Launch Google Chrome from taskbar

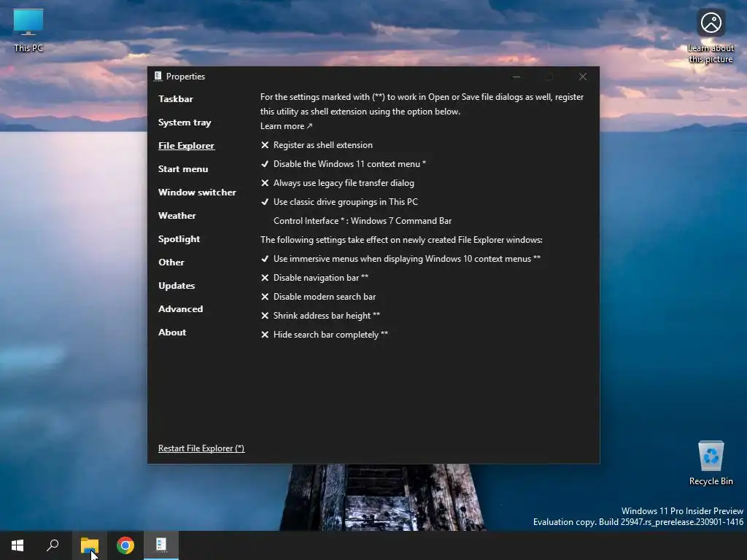pos(125,545)
